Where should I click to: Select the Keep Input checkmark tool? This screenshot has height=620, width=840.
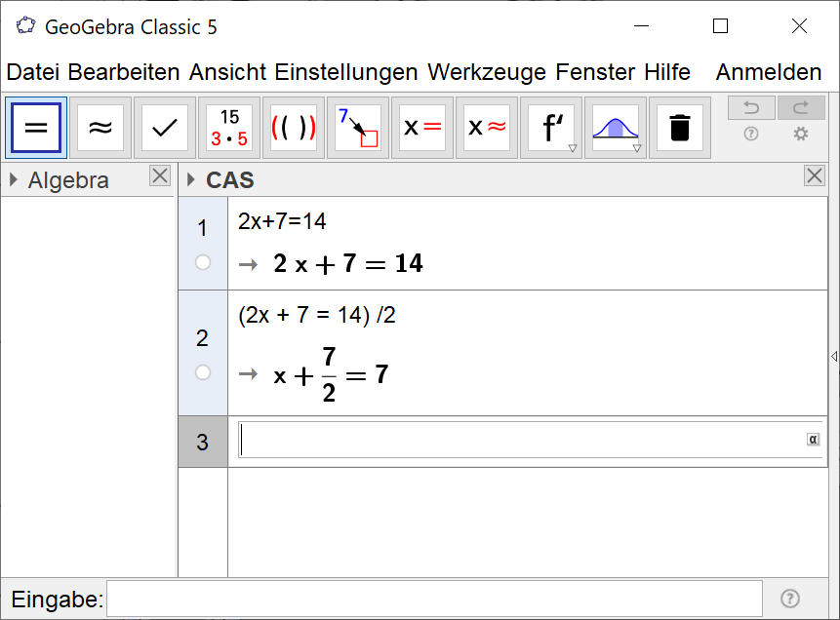point(165,128)
